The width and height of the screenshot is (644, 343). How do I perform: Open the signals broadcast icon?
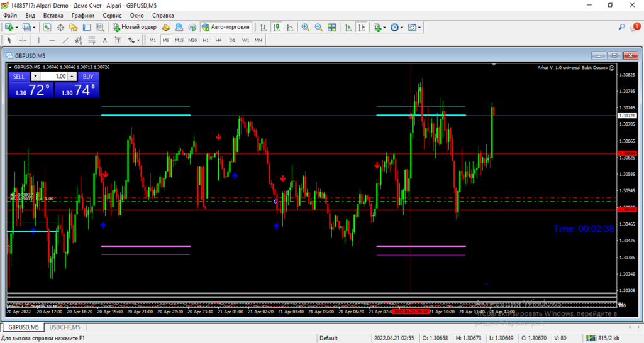192,28
